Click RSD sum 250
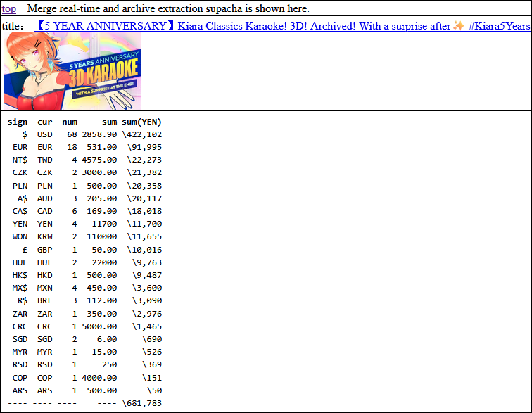This screenshot has width=532, height=413. [x=110, y=364]
